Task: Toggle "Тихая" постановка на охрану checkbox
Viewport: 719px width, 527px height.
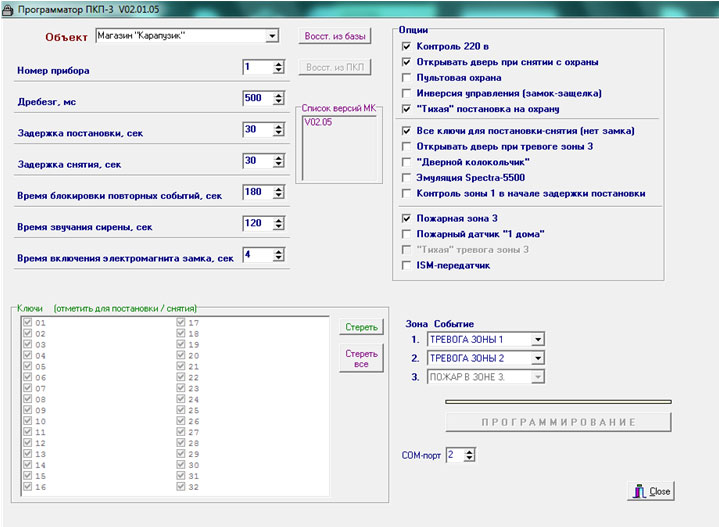Action: pos(406,109)
